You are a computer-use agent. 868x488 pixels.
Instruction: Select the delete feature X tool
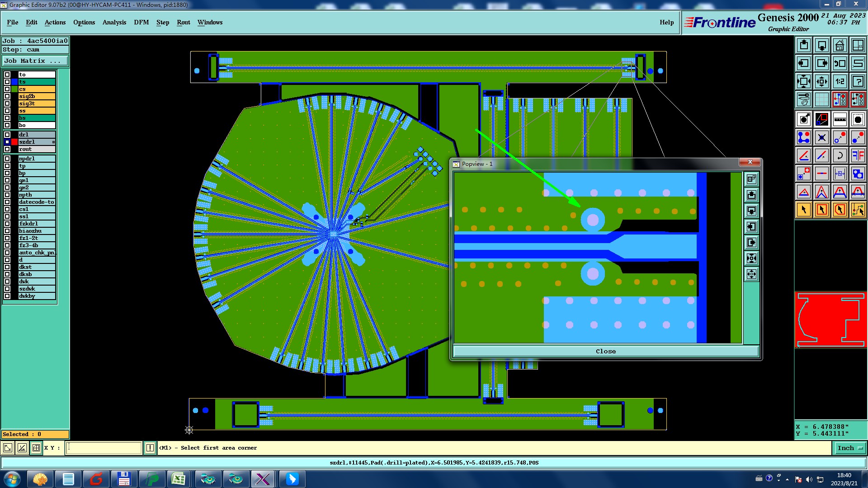tap(821, 137)
